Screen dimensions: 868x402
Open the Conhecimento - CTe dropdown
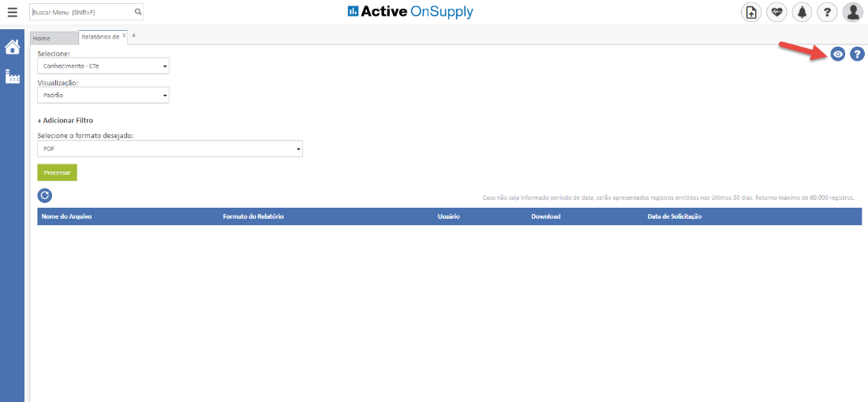tap(103, 66)
